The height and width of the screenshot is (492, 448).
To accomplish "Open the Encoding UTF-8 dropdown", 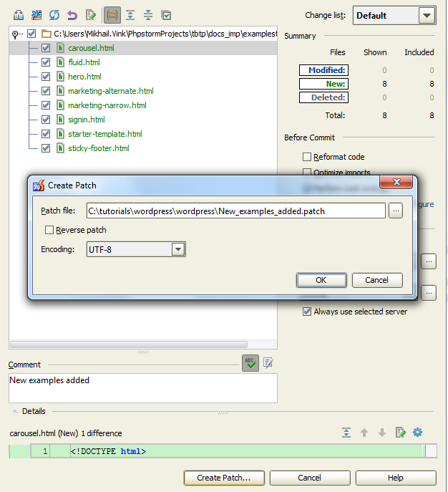I will [x=136, y=249].
